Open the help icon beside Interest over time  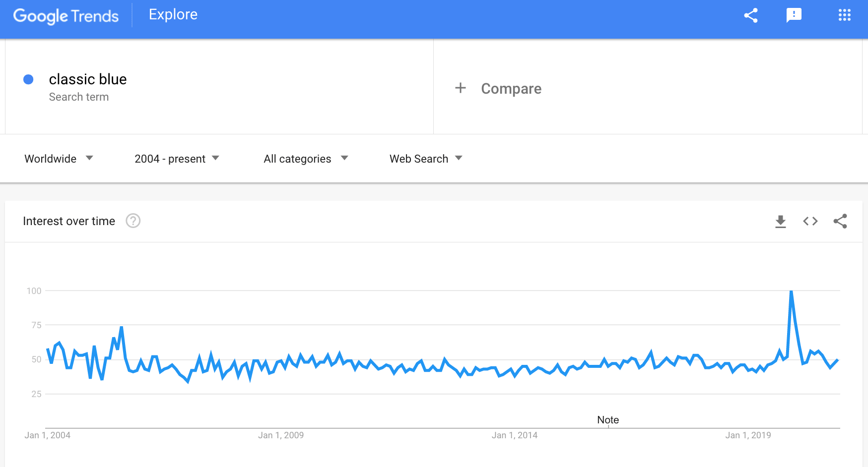tap(133, 221)
